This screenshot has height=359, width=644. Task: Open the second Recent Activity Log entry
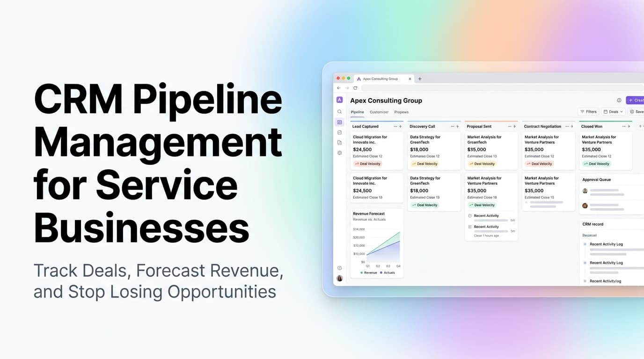coord(607,263)
